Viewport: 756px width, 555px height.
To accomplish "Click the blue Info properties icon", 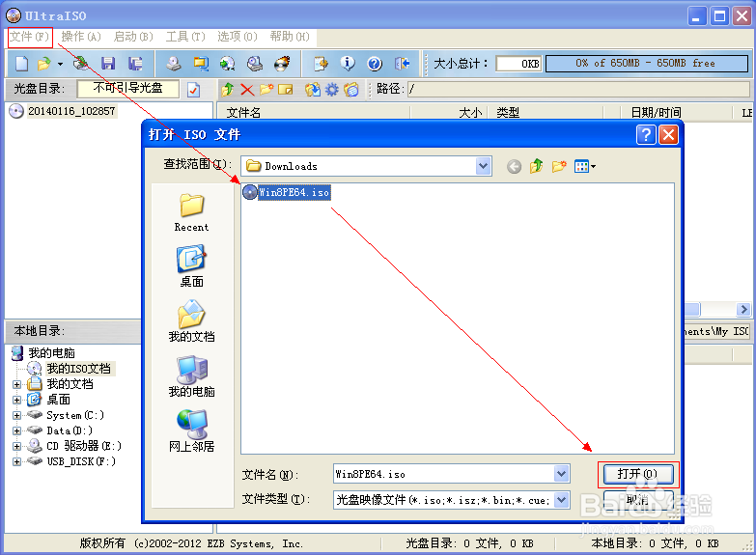I will tap(348, 63).
